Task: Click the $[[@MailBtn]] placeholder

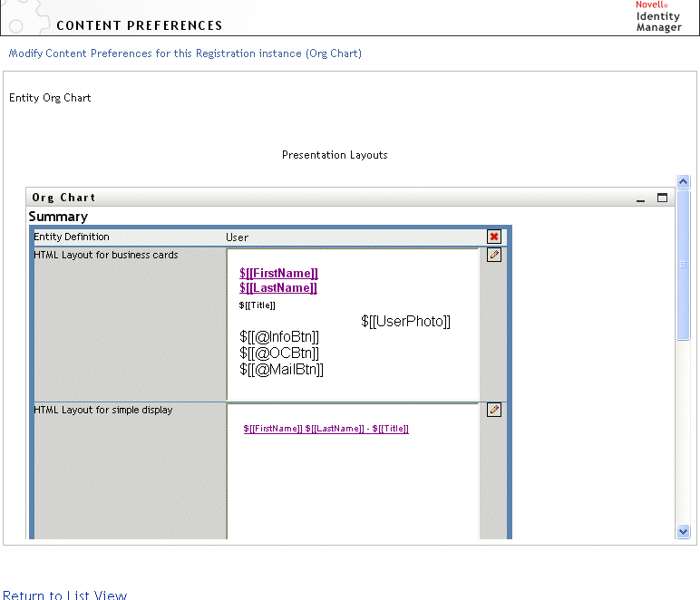Action: click(281, 369)
